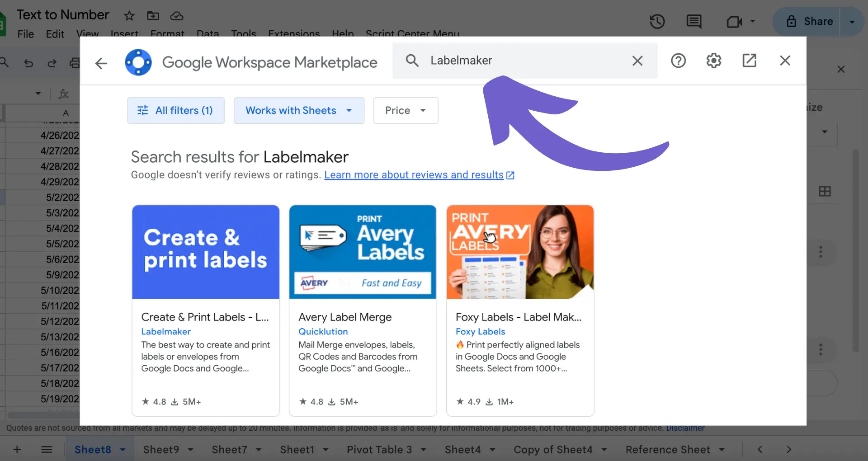Open Sheet9 tab dropdown menu
The image size is (868, 461).
190,450
